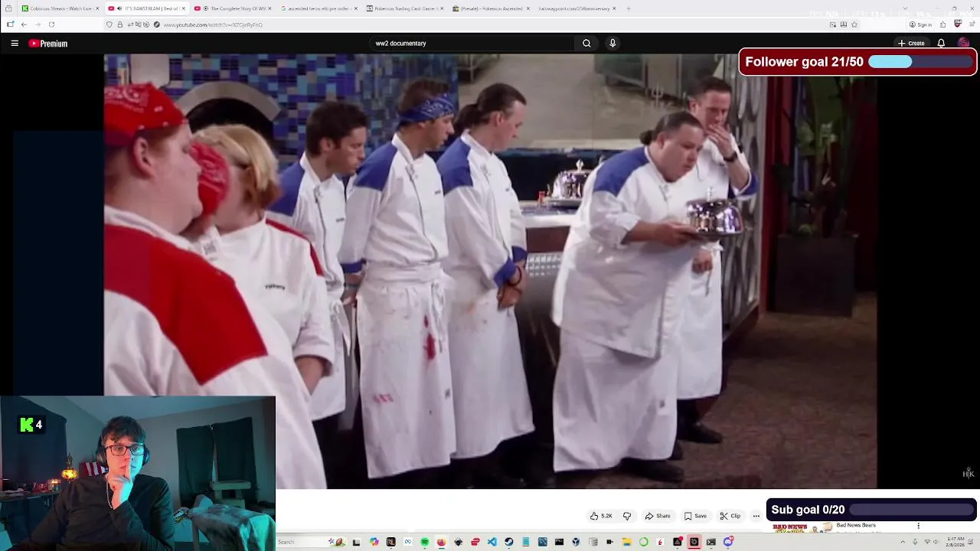Open the browser application menu
The height and width of the screenshot is (551, 980).
(x=972, y=24)
